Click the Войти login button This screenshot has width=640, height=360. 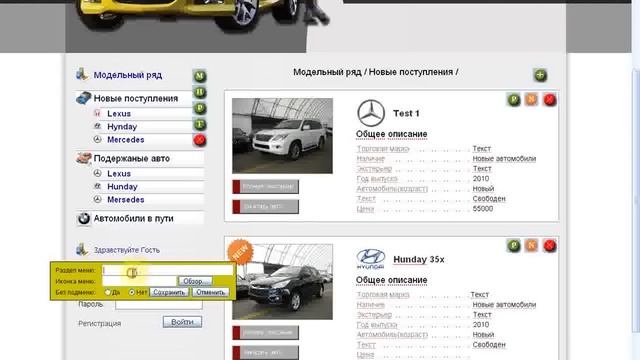click(x=182, y=322)
